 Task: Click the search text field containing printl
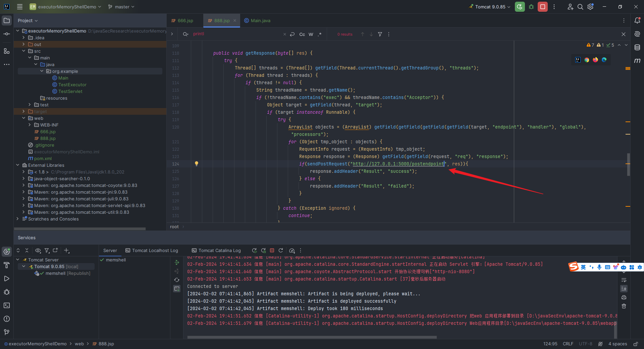tap(236, 34)
